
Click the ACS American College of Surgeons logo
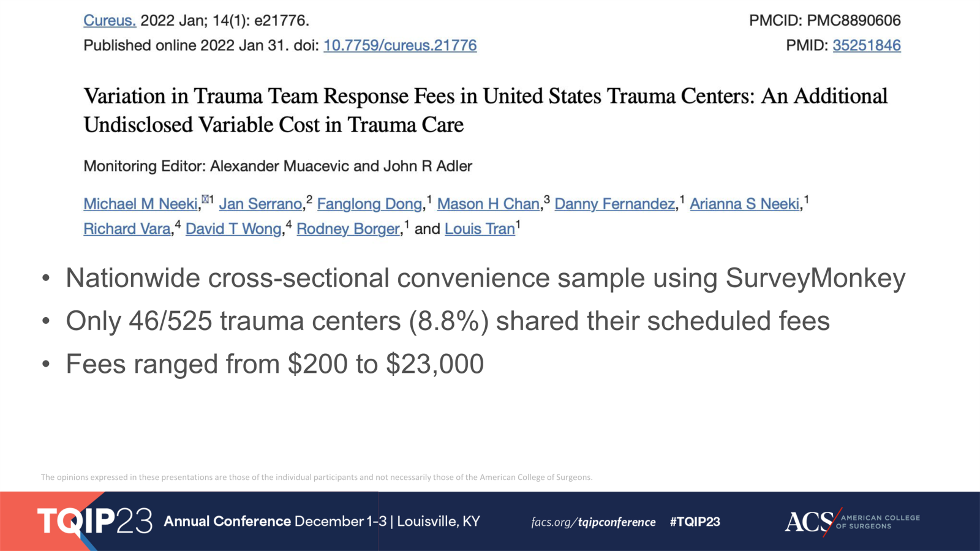pos(852,522)
